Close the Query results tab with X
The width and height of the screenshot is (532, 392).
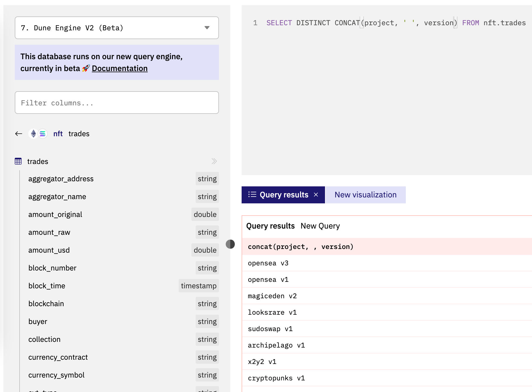316,195
